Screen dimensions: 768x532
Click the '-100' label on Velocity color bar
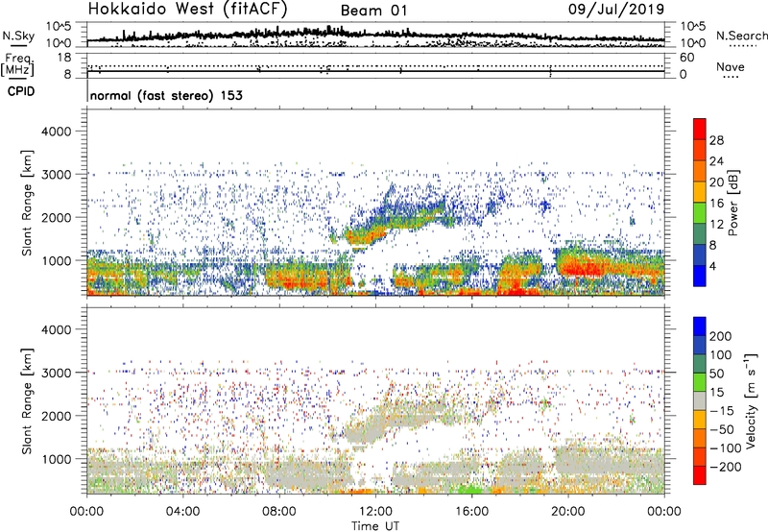coord(726,448)
